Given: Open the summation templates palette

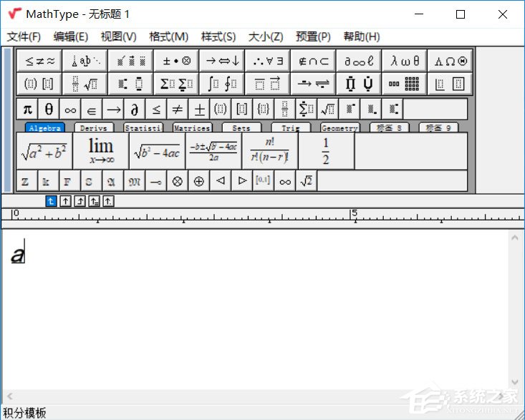Looking at the screenshot, I should (175, 84).
